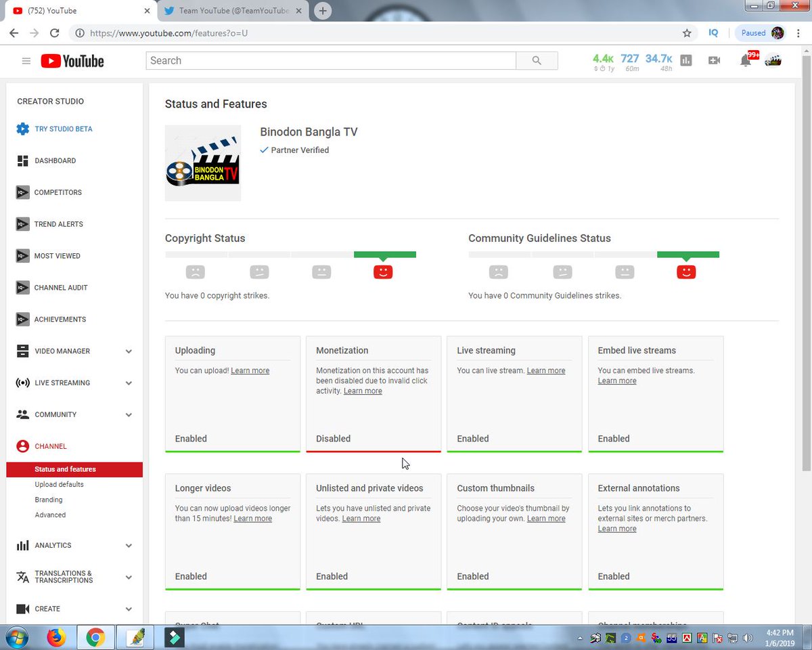Click the 4.4K vidIQ stat
This screenshot has width=812, height=650.
pos(603,62)
